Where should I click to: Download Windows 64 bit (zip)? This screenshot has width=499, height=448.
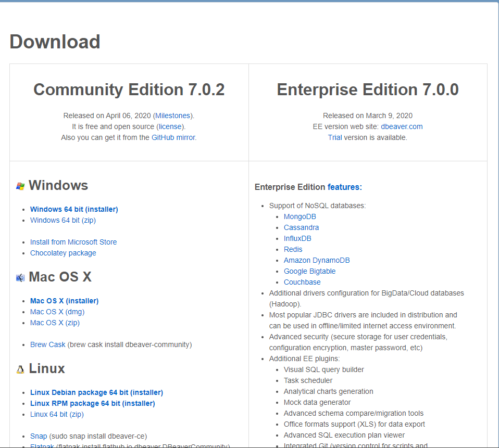[x=63, y=220]
